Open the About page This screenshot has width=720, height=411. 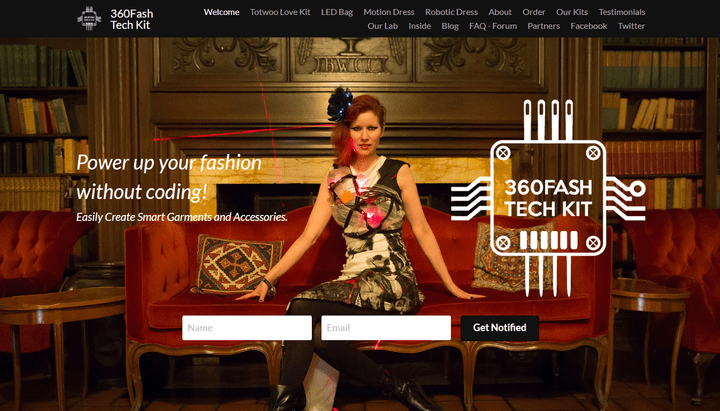pos(500,12)
